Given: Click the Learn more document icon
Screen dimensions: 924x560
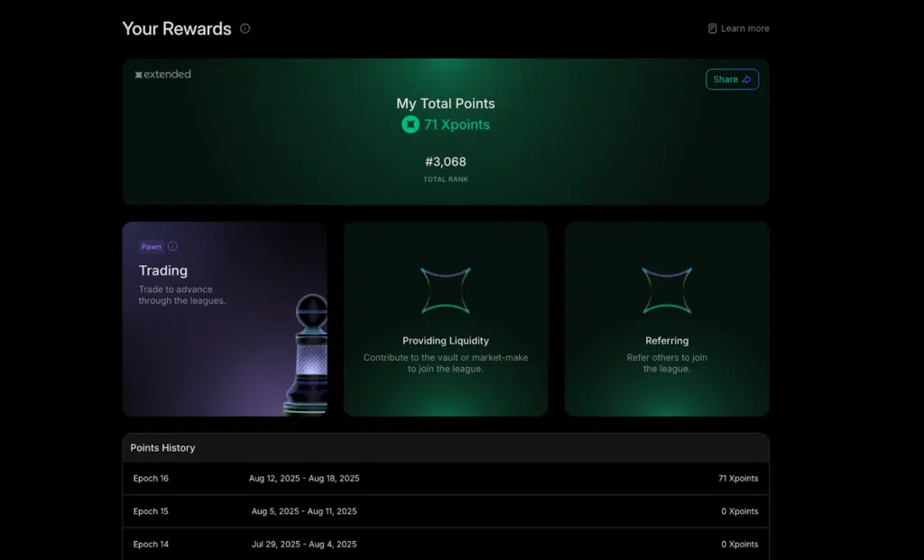Looking at the screenshot, I should coord(712,29).
